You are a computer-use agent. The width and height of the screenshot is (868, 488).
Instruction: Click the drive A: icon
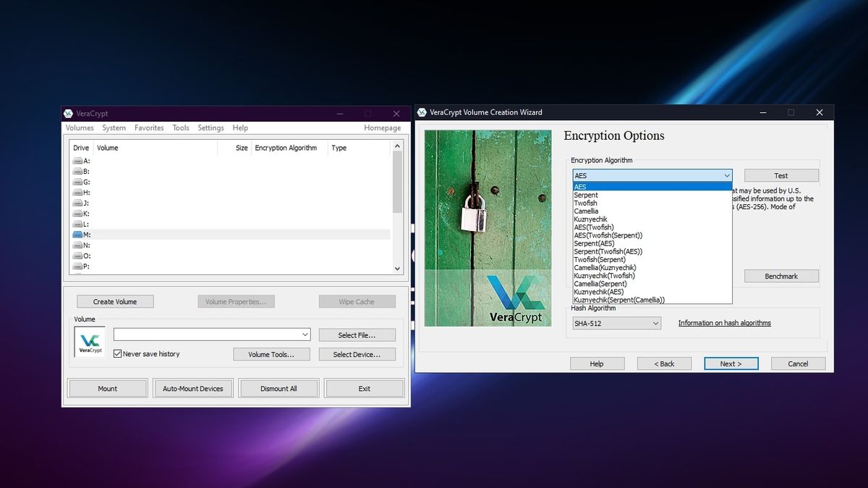point(78,160)
